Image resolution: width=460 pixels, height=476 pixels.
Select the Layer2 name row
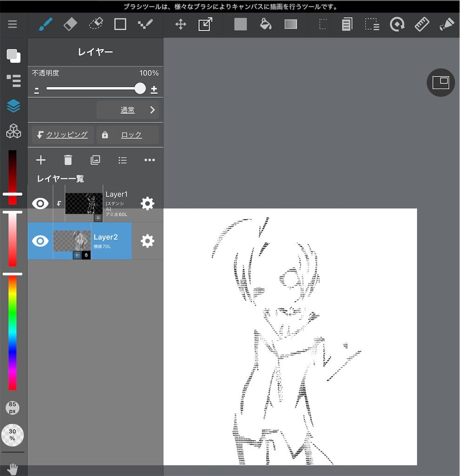pyautogui.click(x=112, y=241)
